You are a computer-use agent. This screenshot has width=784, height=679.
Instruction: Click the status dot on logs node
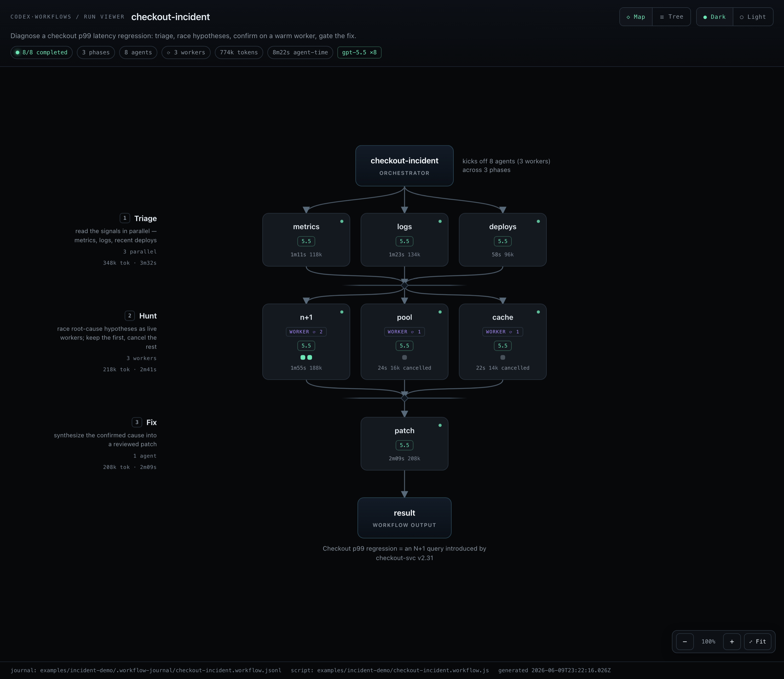[440, 221]
